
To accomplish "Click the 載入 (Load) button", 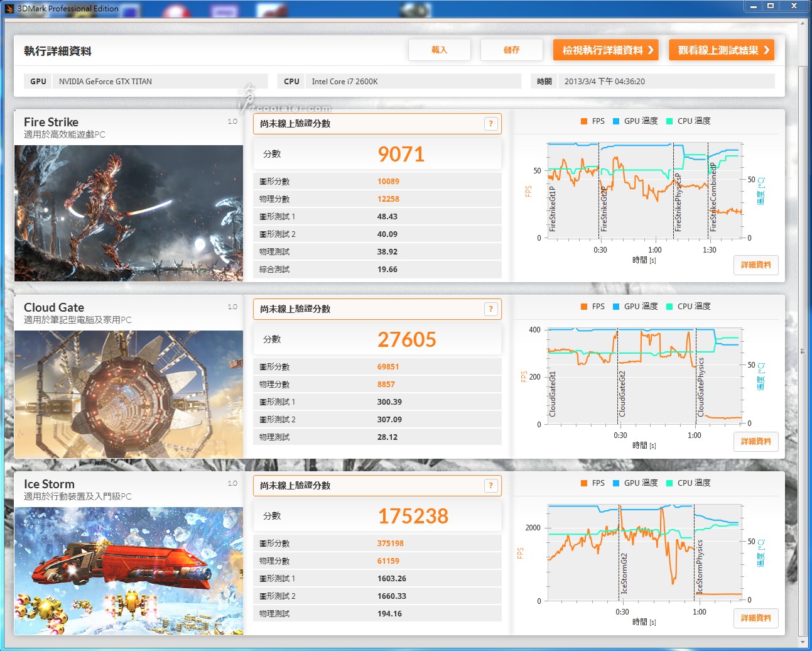I will point(440,50).
